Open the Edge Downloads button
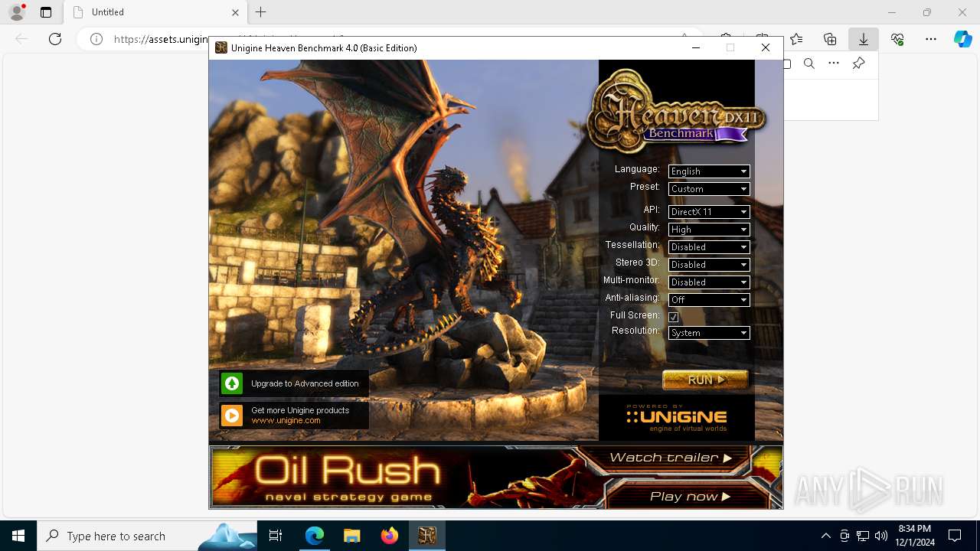Image resolution: width=980 pixels, height=551 pixels. tap(864, 39)
